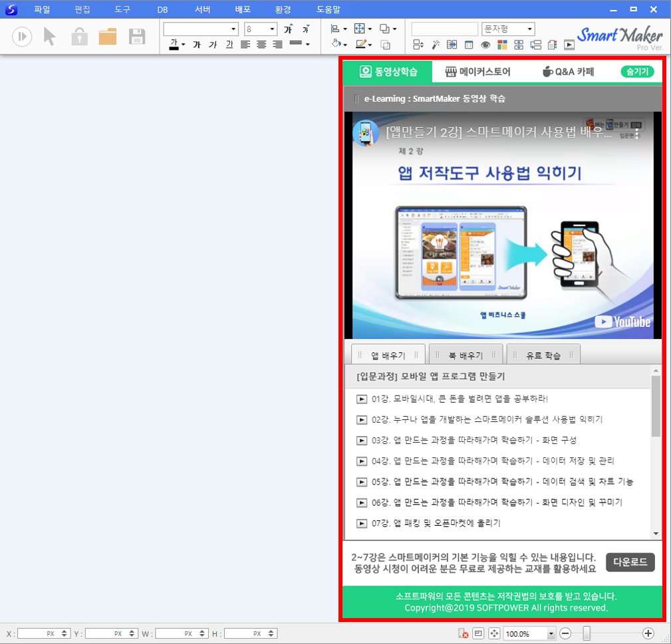Decrease font size with smaller 가 icon
Viewport: 671px width, 644px height.
(305, 29)
